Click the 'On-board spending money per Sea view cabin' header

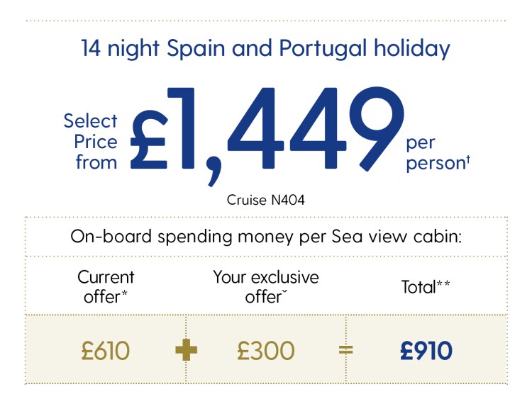(x=266, y=237)
